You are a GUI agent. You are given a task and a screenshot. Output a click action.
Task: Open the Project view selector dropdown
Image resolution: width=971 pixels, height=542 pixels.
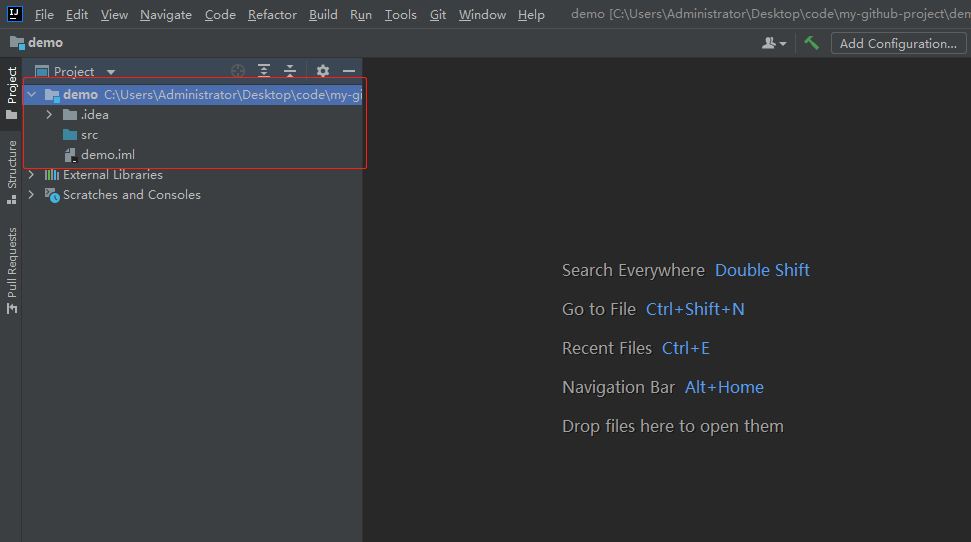click(x=75, y=71)
